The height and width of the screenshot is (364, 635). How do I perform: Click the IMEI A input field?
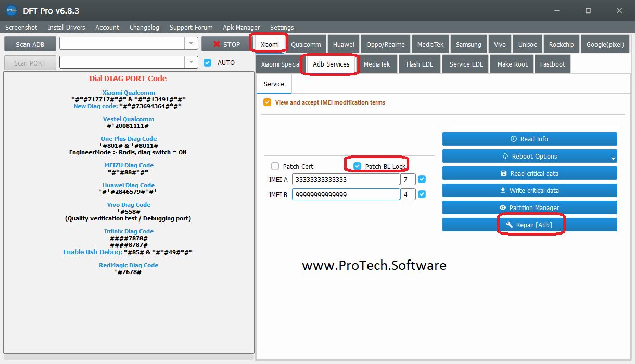(346, 179)
